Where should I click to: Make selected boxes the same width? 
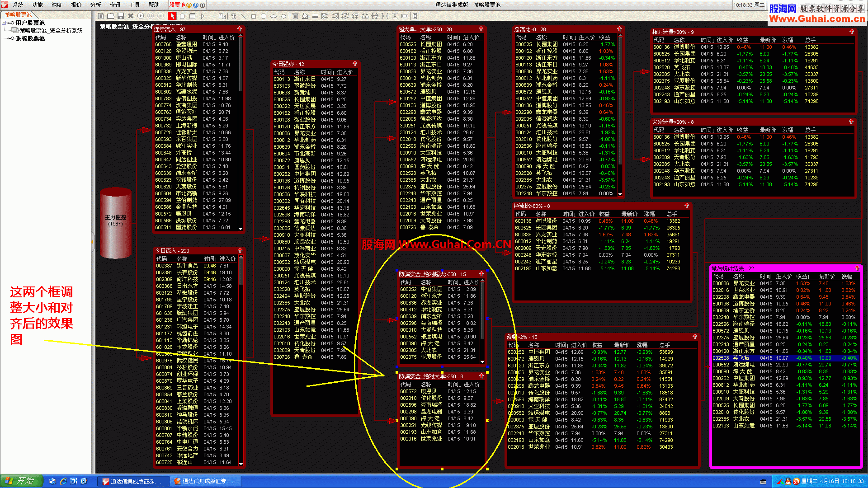[404, 16]
